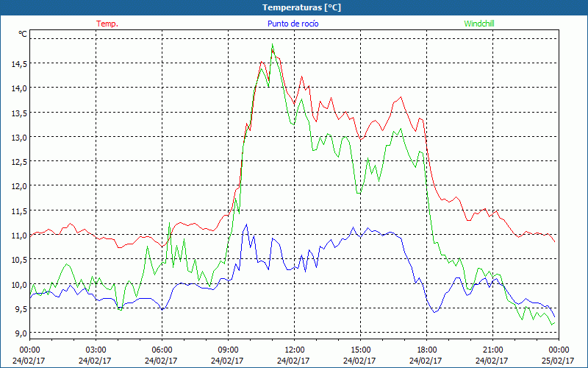Select the 'Temperaturas [°C]' chart title
This screenshot has width=588, height=368.
coord(301,7)
